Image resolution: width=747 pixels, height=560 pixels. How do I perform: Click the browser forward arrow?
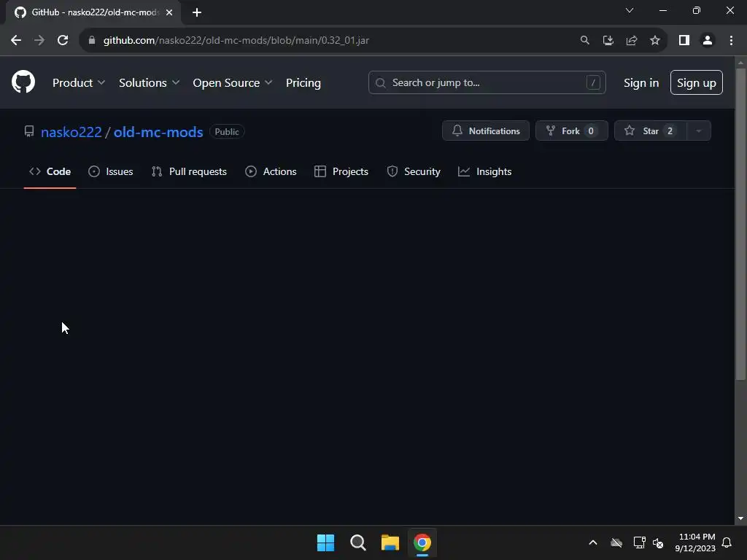39,41
